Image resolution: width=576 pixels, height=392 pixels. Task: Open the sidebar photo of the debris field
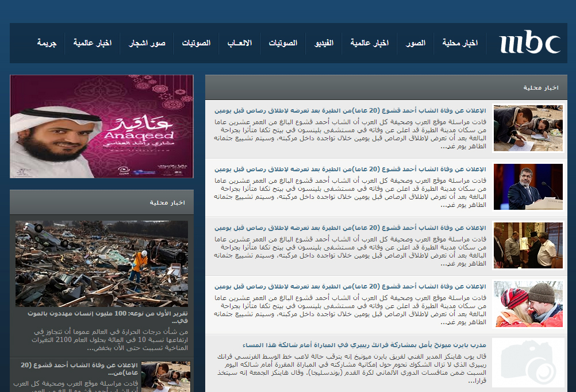pos(102,264)
